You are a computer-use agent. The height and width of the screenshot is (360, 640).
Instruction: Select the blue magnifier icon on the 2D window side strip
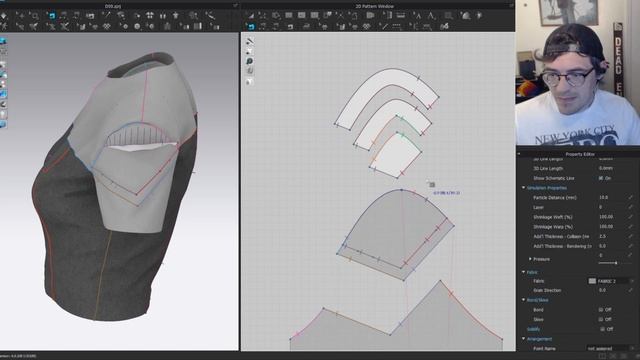[249, 61]
